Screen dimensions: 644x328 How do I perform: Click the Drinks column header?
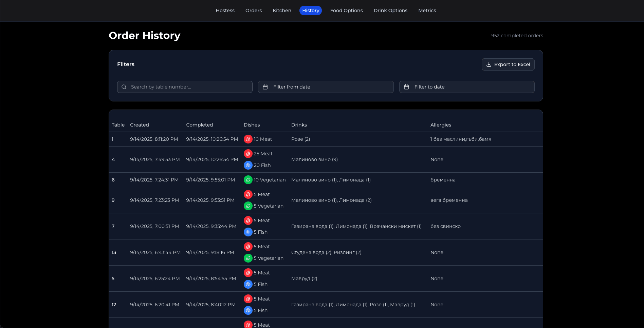click(299, 125)
